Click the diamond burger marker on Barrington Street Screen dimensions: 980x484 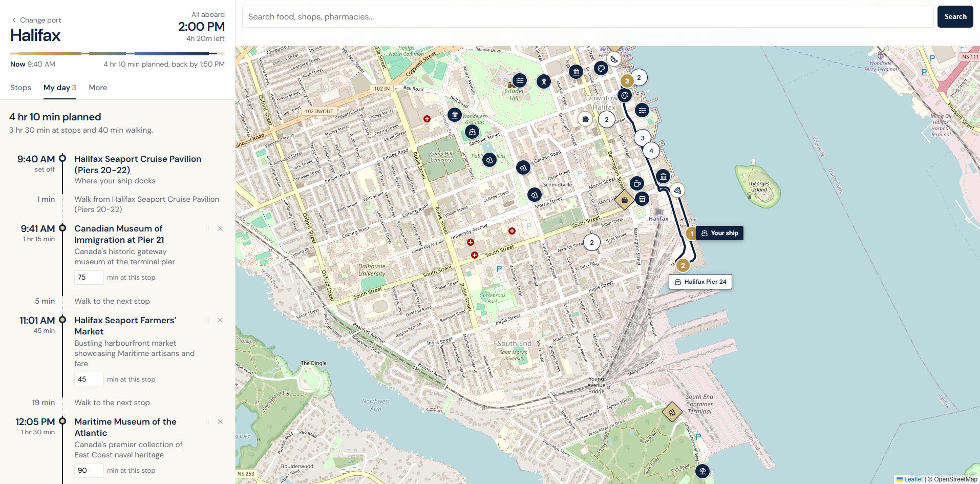pyautogui.click(x=624, y=200)
